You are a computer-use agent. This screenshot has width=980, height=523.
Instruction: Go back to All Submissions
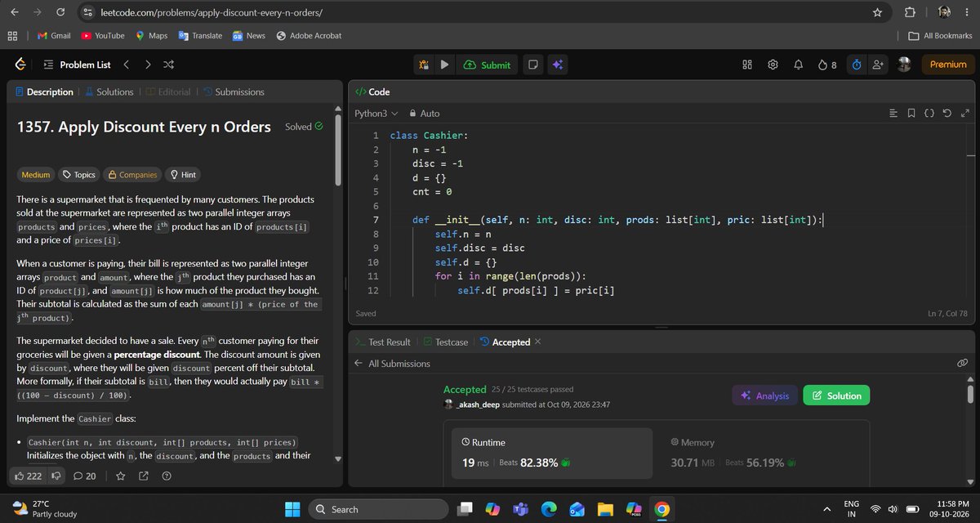[392, 363]
